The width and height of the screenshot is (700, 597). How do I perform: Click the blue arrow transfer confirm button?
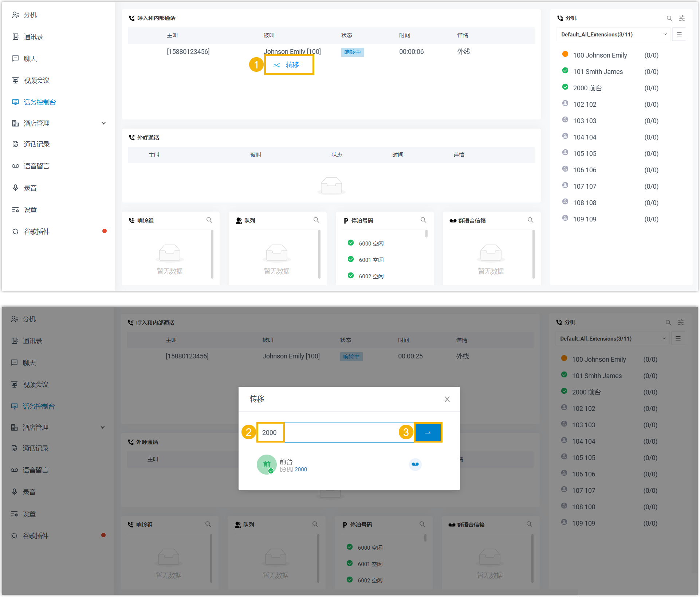pyautogui.click(x=428, y=432)
